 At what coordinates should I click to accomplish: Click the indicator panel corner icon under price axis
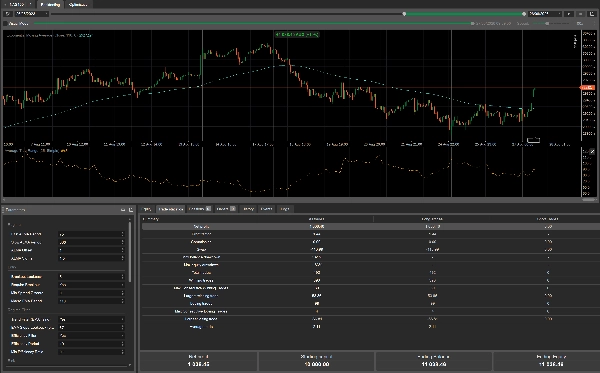pyautogui.click(x=592, y=151)
